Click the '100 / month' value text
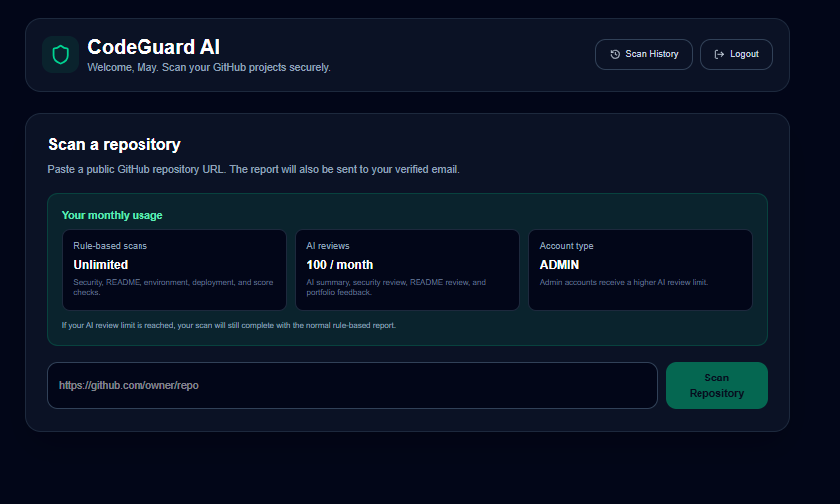The image size is (840, 504). click(x=340, y=265)
